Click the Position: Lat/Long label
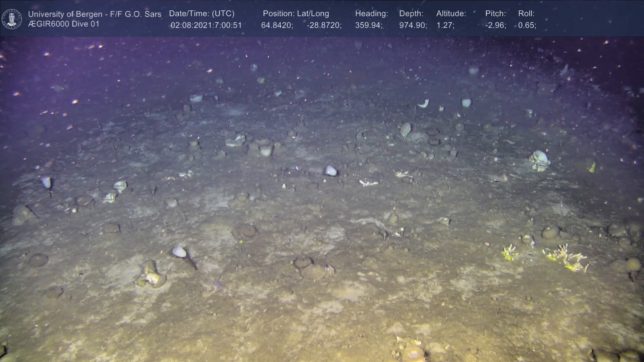The image size is (644, 362). [x=296, y=14]
